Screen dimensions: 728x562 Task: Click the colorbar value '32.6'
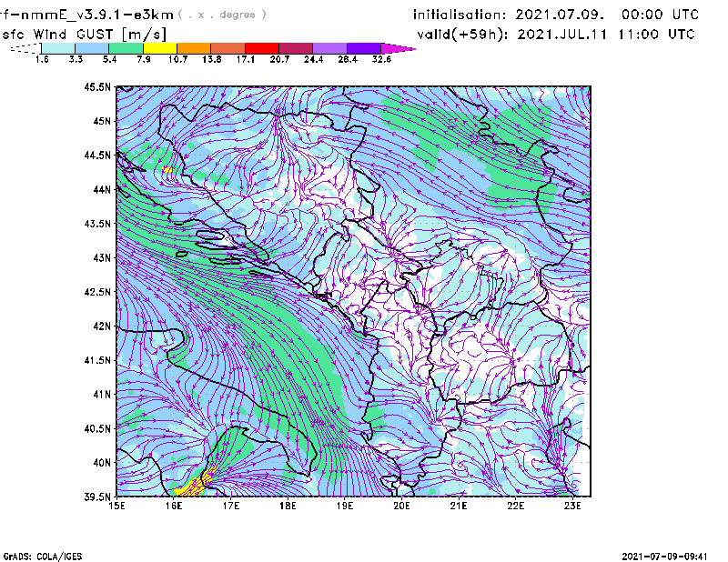pos(381,59)
